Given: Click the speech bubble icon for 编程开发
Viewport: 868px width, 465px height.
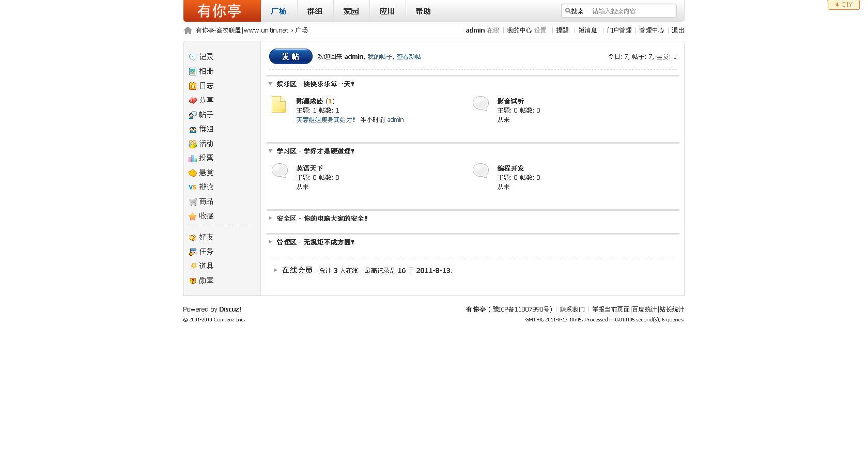Looking at the screenshot, I should click(x=481, y=171).
